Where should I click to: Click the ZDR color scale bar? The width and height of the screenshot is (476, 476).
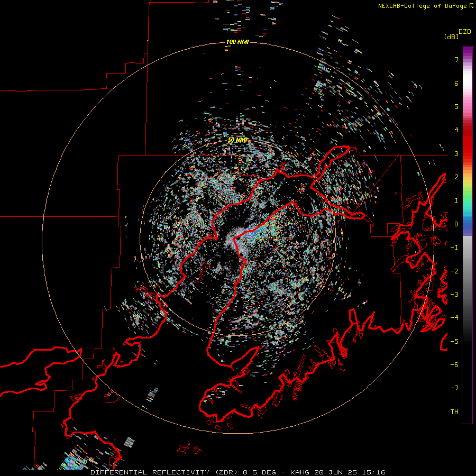coord(467,235)
